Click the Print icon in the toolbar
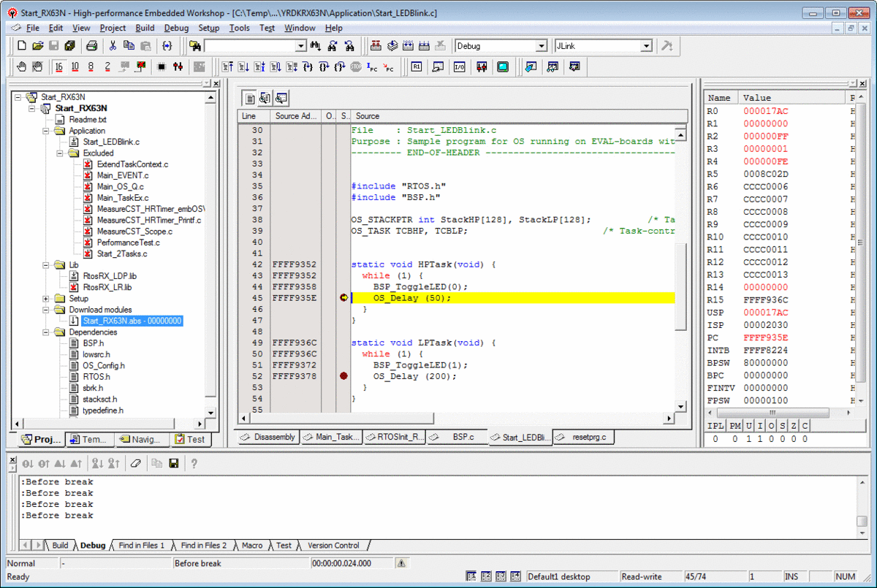Viewport: 877px width, 588px height. (92, 46)
